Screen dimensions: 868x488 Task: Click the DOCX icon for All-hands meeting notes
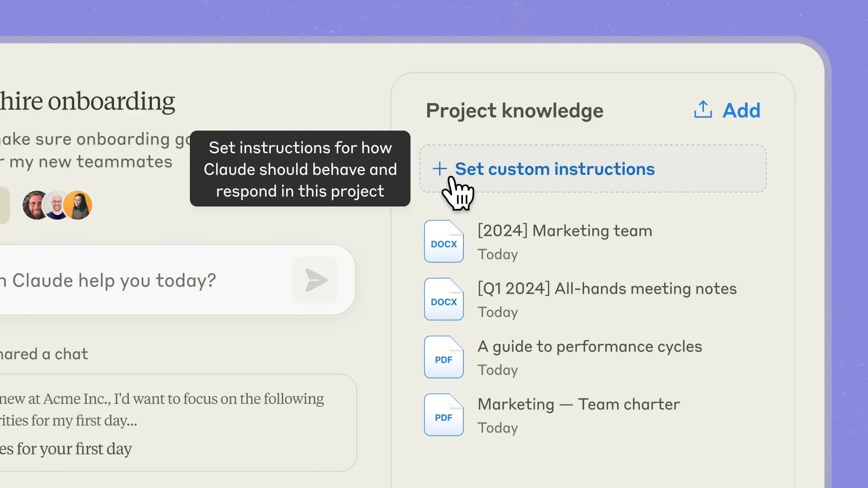point(444,299)
